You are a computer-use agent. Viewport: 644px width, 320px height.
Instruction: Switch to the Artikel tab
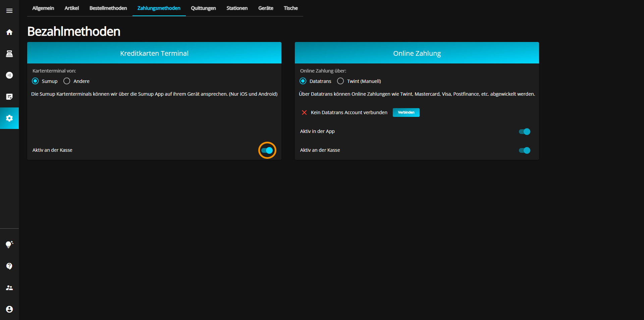coord(72,8)
